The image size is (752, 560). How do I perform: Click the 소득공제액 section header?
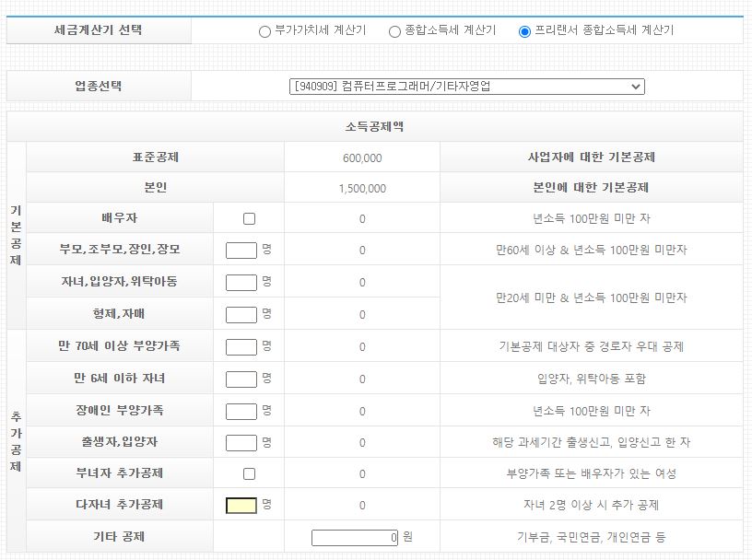tap(373, 127)
